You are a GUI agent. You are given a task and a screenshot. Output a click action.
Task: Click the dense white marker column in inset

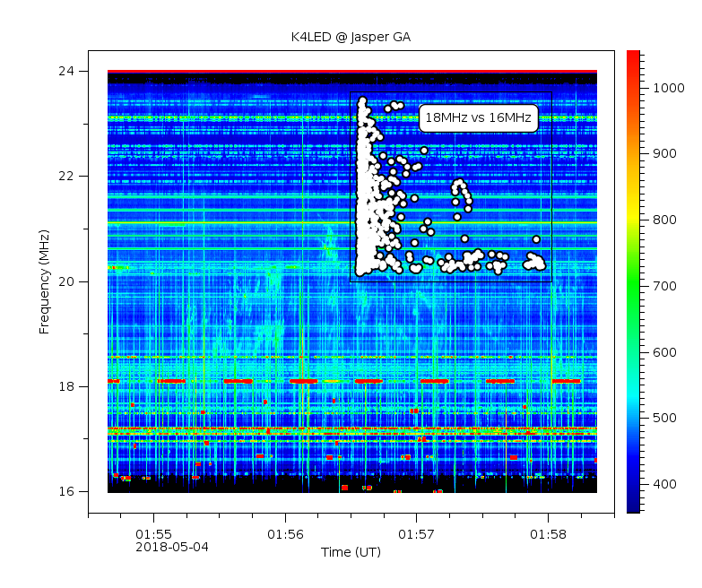click(x=366, y=197)
